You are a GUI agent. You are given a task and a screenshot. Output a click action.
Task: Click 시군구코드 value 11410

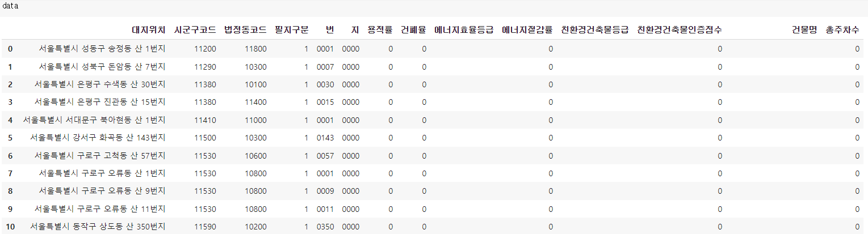coord(205,120)
